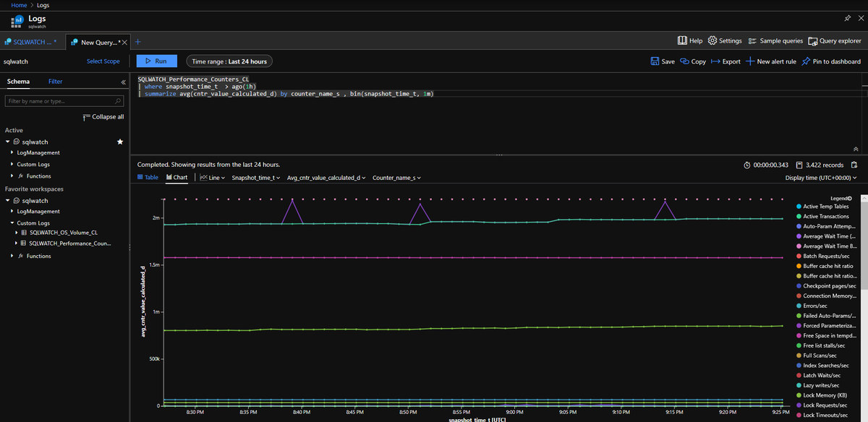Image resolution: width=868 pixels, height=422 pixels.
Task: Click the Collapse all icon in schema
Action: pos(87,116)
